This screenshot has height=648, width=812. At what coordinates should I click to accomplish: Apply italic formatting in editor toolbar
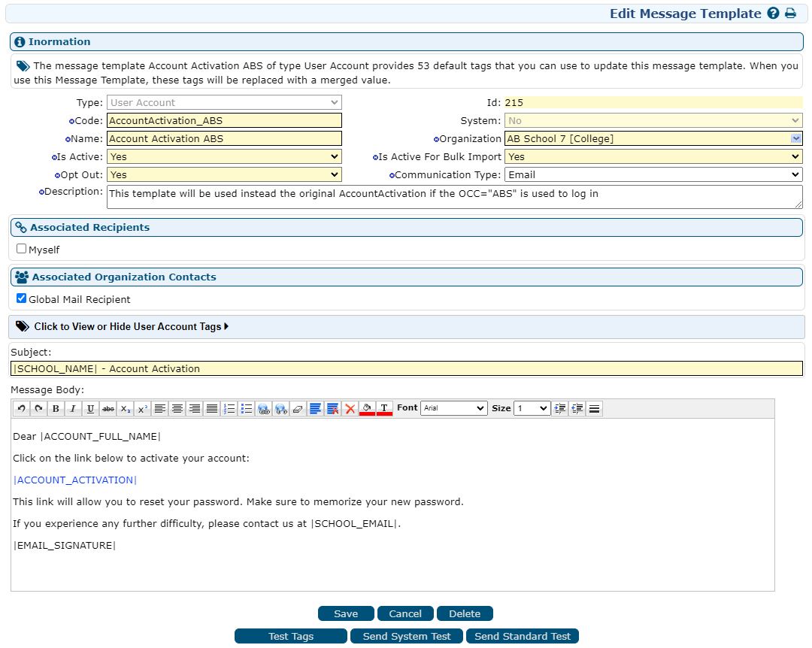click(x=73, y=408)
